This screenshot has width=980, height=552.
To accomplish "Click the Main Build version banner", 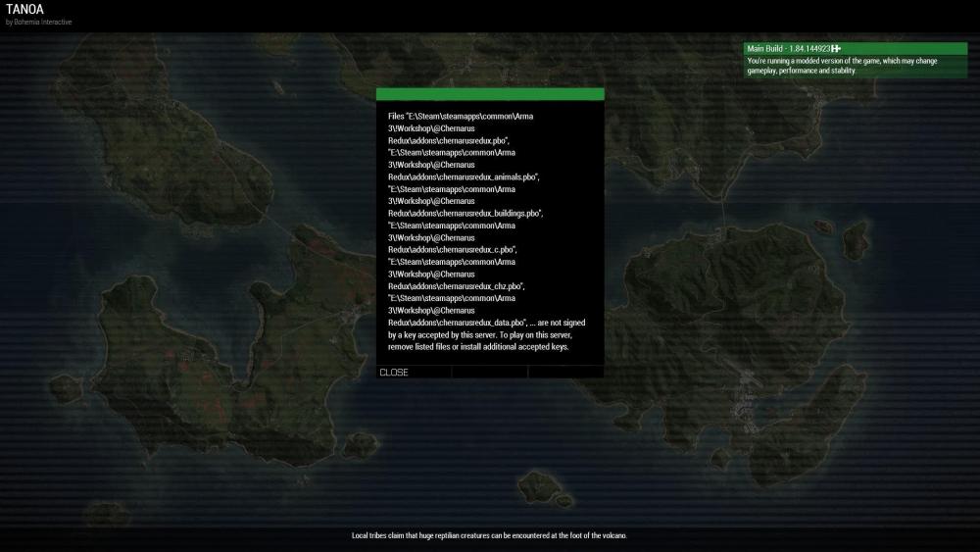I will coord(855,49).
